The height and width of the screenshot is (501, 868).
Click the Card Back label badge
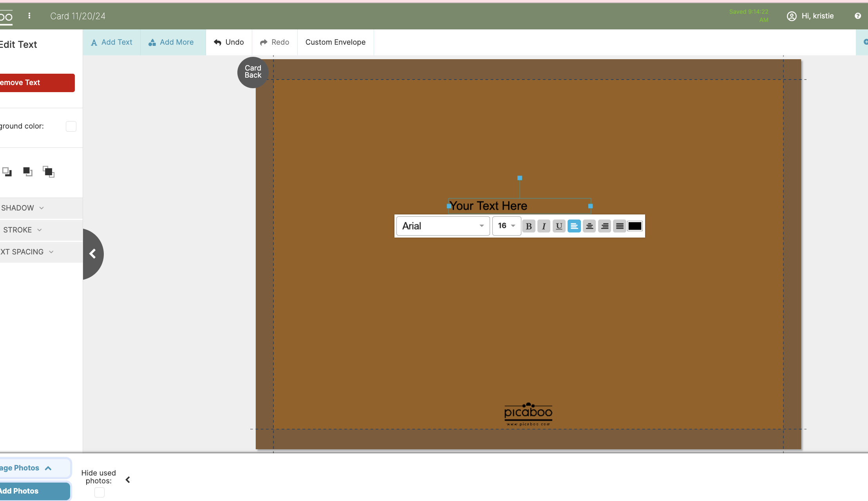click(x=253, y=72)
